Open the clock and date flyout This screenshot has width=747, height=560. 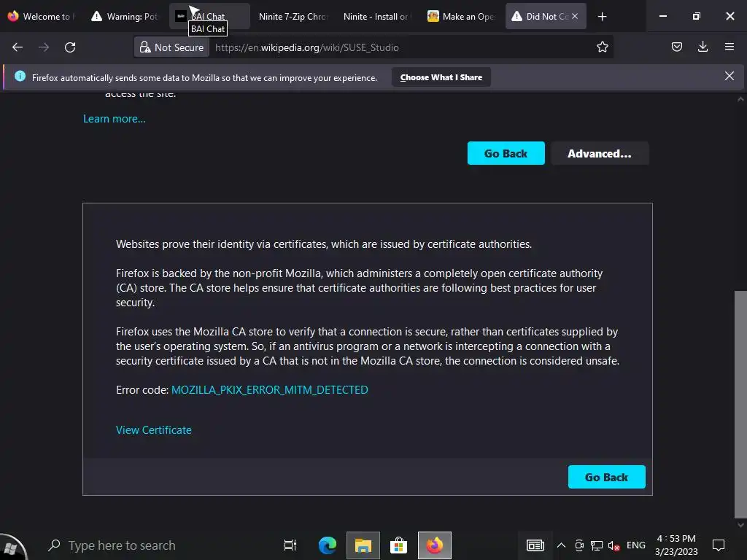[x=676, y=545]
